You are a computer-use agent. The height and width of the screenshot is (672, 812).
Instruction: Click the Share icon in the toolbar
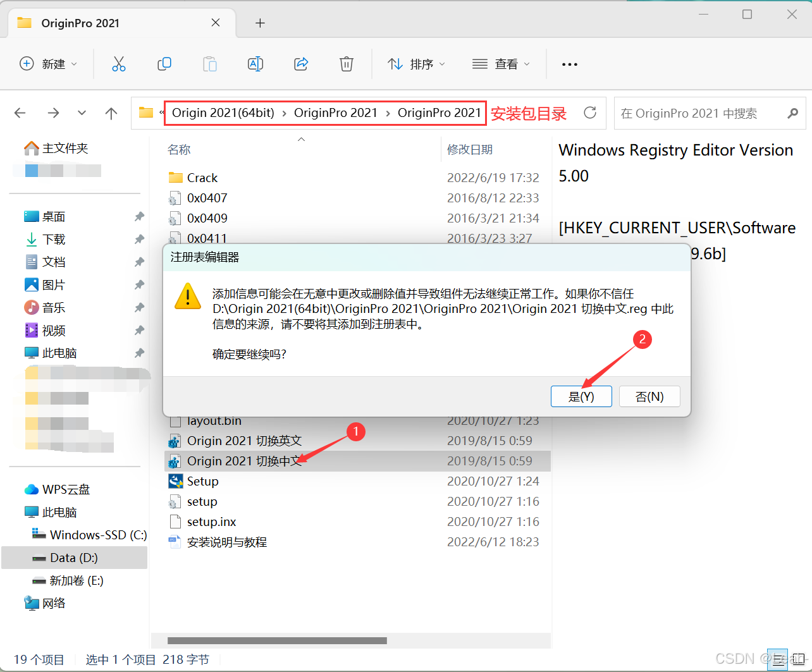(x=300, y=63)
